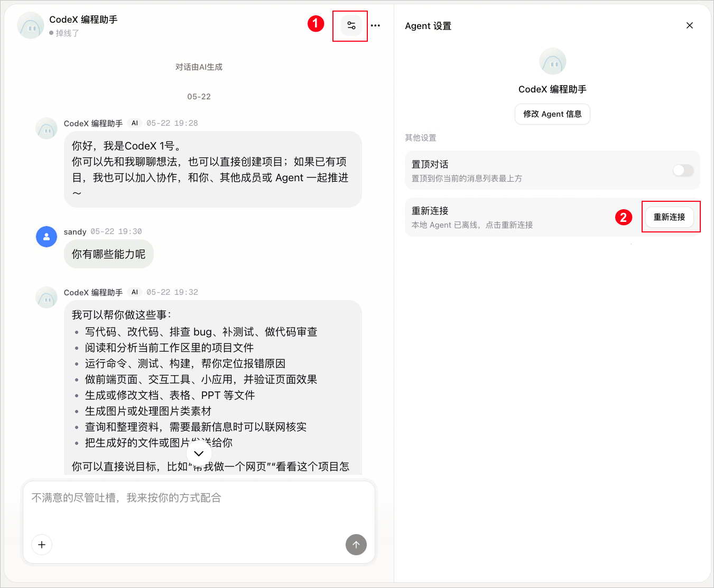The height and width of the screenshot is (588, 714).
Task: Click the 查询和整理资料 bullet line
Action: pyautogui.click(x=196, y=427)
